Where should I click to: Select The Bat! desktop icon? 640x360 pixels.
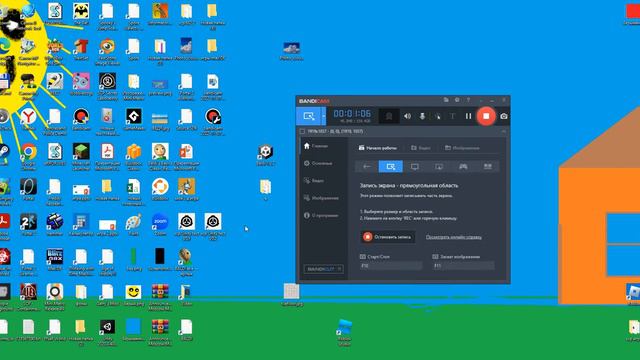click(81, 15)
